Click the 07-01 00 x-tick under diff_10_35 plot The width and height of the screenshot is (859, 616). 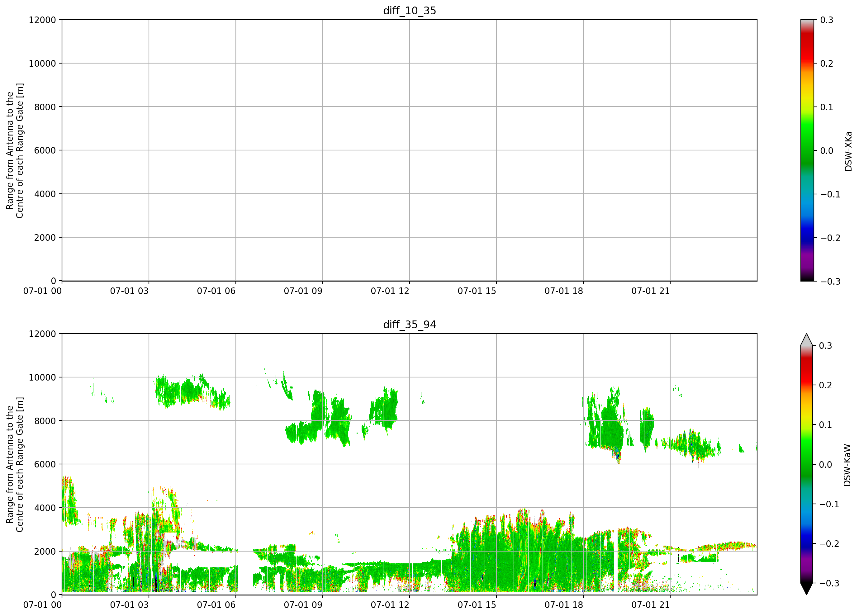[42, 291]
